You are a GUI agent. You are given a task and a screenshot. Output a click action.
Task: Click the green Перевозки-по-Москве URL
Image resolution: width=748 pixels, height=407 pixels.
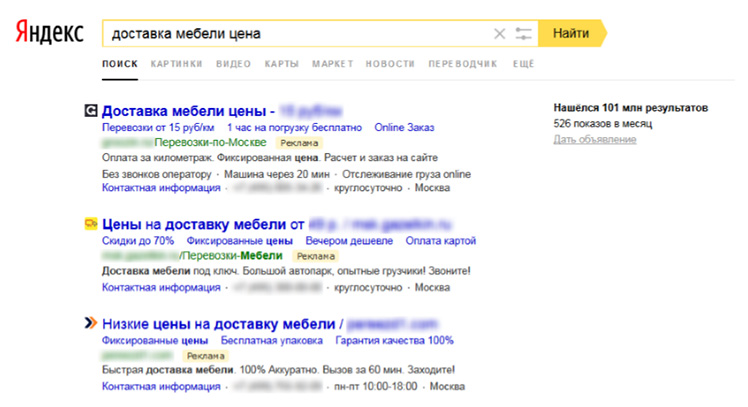(x=210, y=142)
